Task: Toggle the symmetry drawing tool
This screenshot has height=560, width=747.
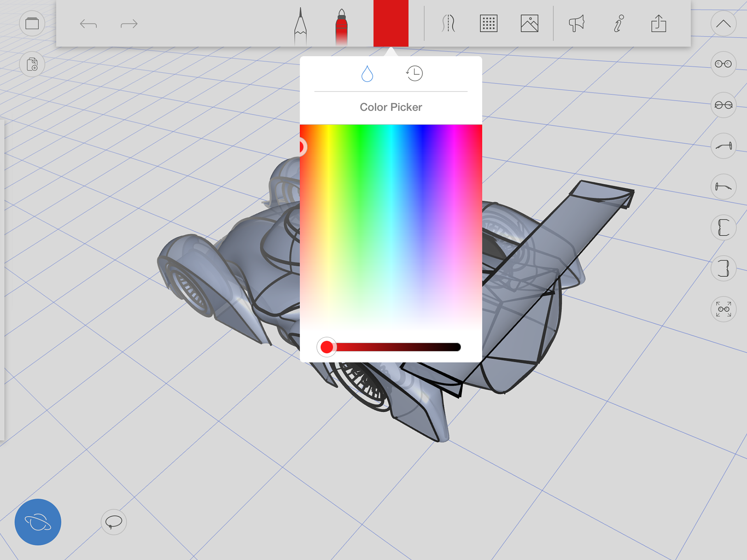Action: (x=448, y=24)
